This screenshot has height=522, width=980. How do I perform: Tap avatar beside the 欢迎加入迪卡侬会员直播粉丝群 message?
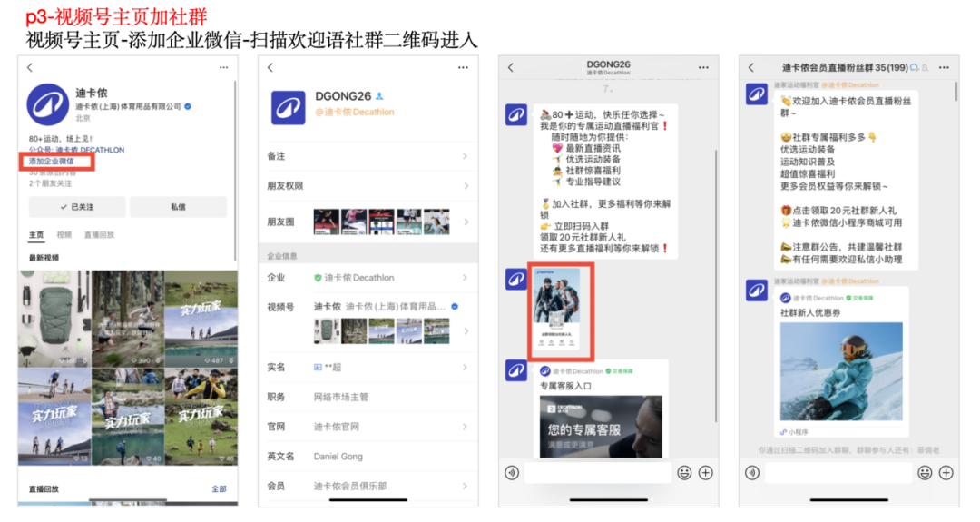coord(757,94)
